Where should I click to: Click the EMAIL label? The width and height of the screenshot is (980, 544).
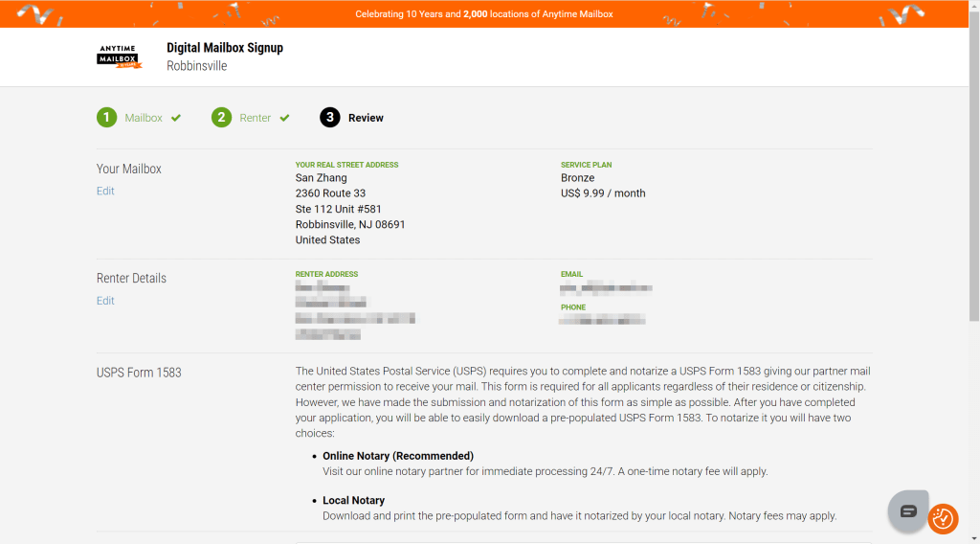coord(572,275)
